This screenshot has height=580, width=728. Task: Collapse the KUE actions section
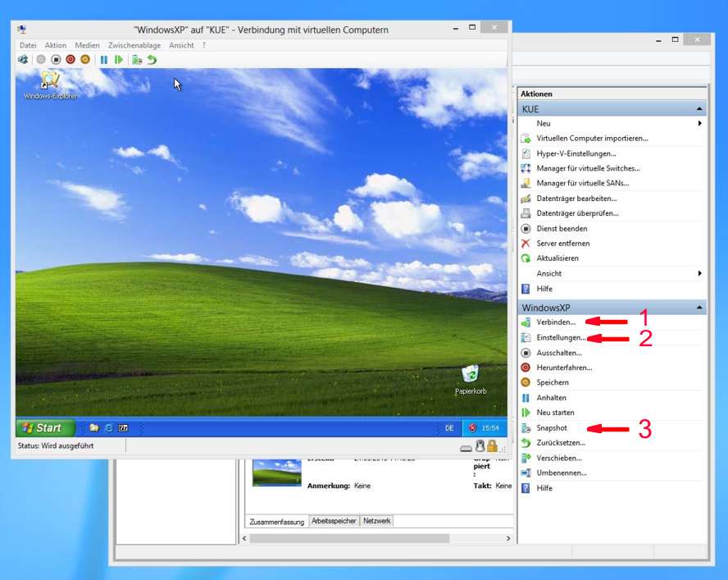point(699,109)
